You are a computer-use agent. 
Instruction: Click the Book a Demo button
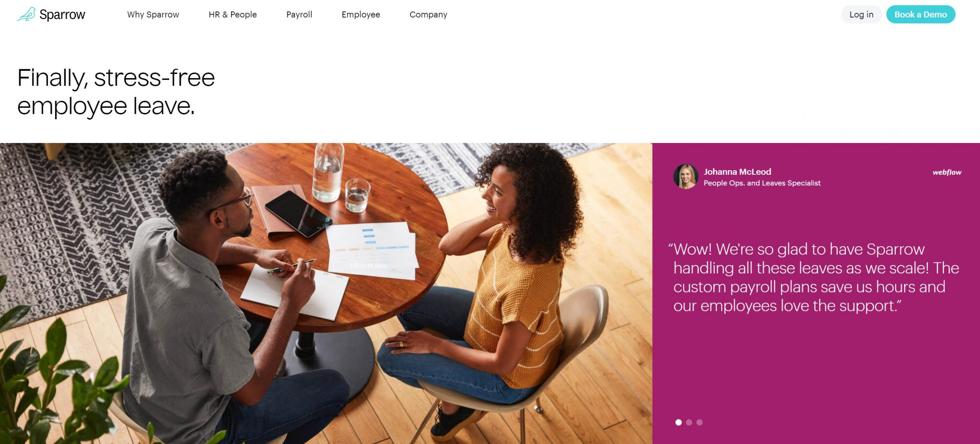921,15
